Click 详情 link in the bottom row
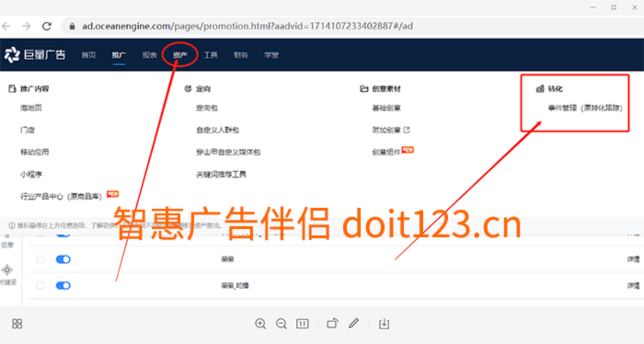 click(x=633, y=286)
